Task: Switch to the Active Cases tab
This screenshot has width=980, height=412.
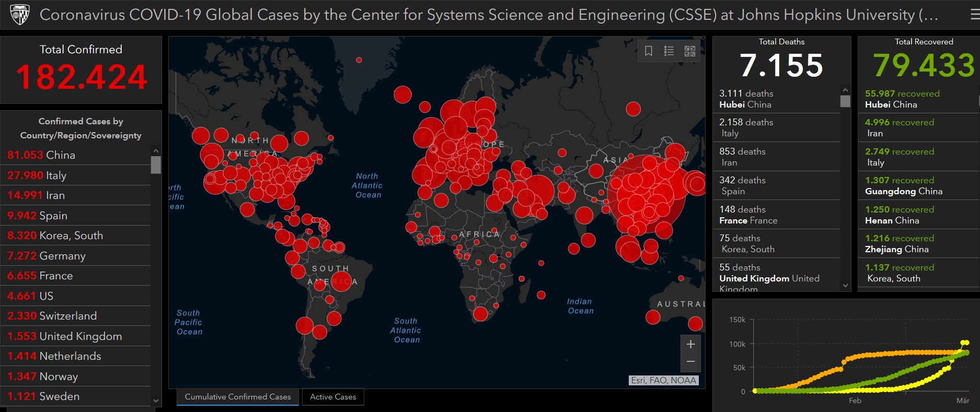Action: point(333,397)
